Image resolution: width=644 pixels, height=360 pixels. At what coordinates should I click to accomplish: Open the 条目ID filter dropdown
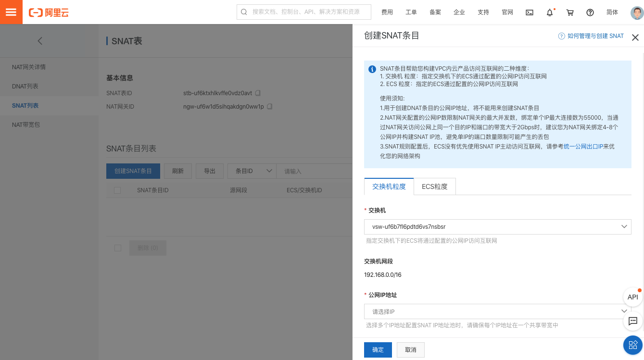[x=252, y=171]
